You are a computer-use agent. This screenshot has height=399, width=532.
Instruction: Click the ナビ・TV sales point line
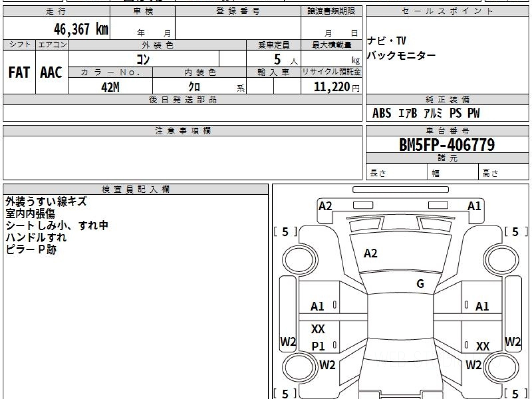point(387,41)
